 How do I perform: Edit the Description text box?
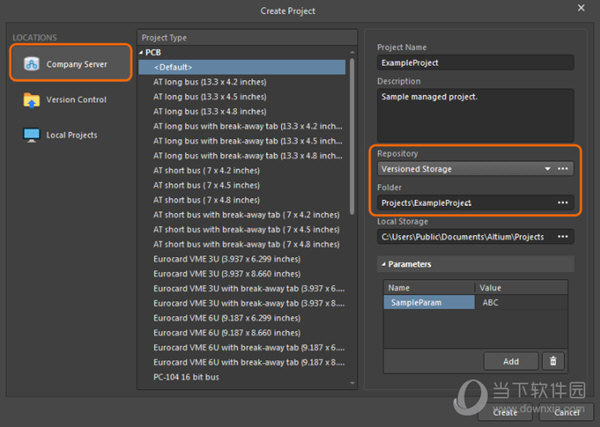pyautogui.click(x=476, y=115)
